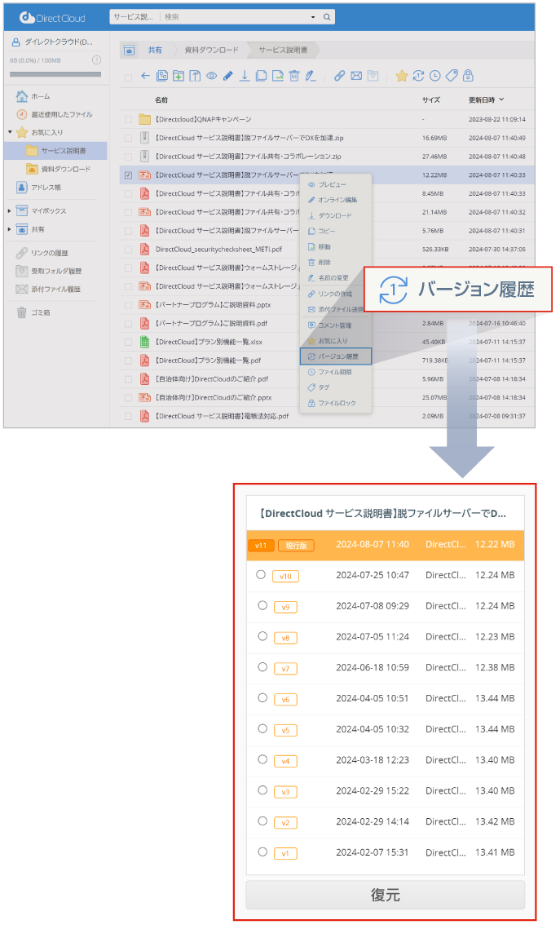Go to 共有 in the breadcrumb
This screenshot has height=929, width=560.
155,51
